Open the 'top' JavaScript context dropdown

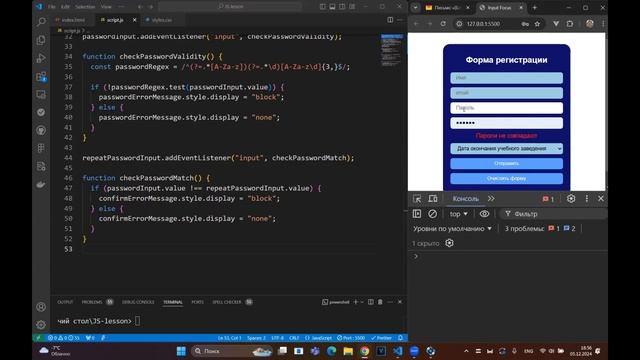click(458, 214)
